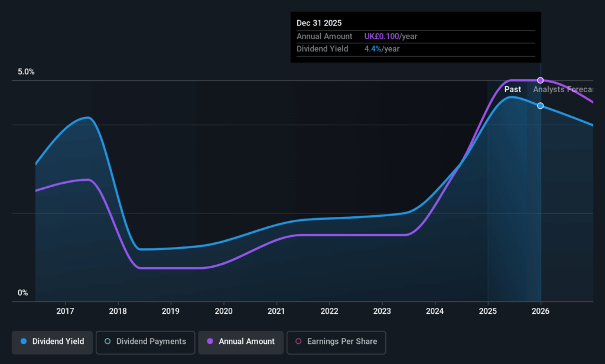Screen dimensions: 605x364
Task: Toggle the Dividend Yield series visibility
Action: click(51, 342)
